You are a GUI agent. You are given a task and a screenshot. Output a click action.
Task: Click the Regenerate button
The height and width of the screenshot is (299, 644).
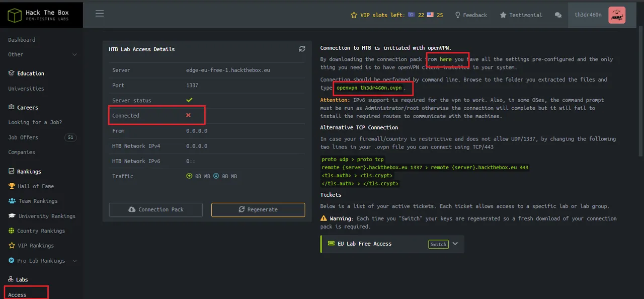click(x=258, y=209)
